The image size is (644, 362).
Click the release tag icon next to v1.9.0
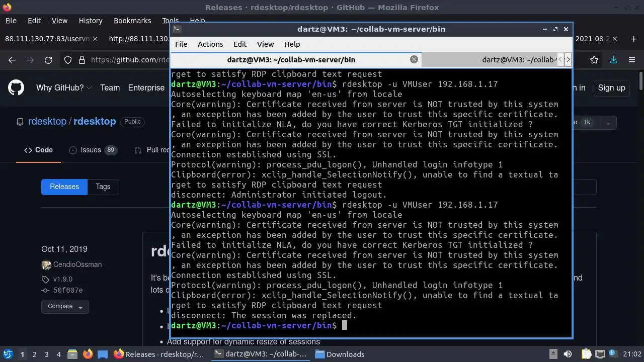[45, 280]
